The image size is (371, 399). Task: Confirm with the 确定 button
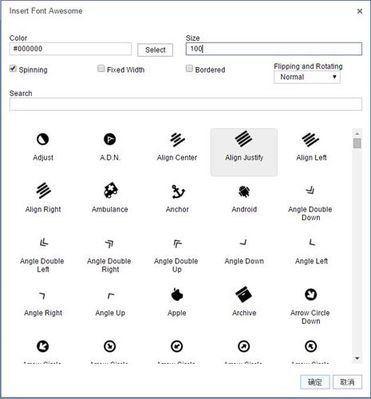coord(315,382)
